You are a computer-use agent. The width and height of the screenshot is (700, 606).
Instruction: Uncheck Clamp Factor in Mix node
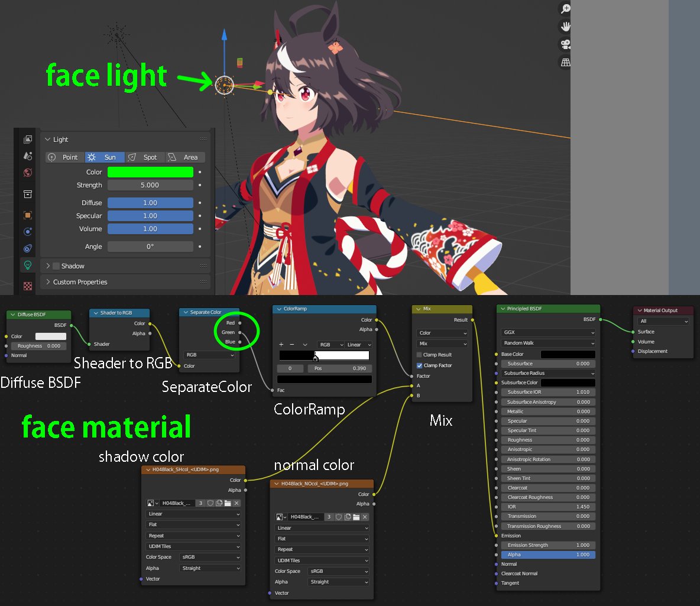(419, 365)
